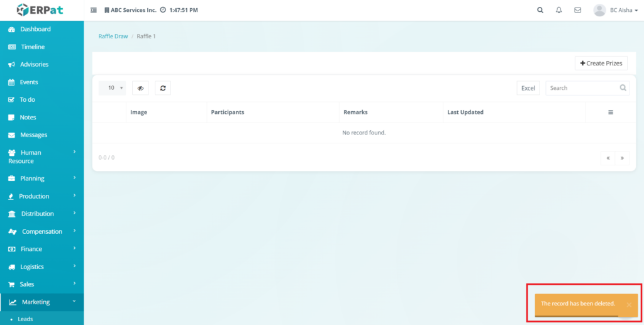The width and height of the screenshot is (644, 325).
Task: Go to next page arrow in pagination
Action: [x=622, y=158]
